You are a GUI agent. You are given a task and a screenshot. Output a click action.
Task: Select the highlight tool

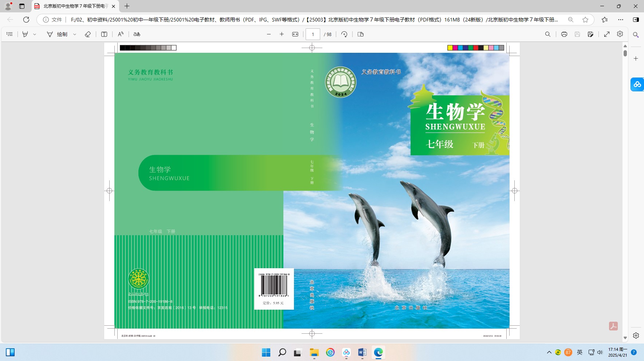click(25, 34)
